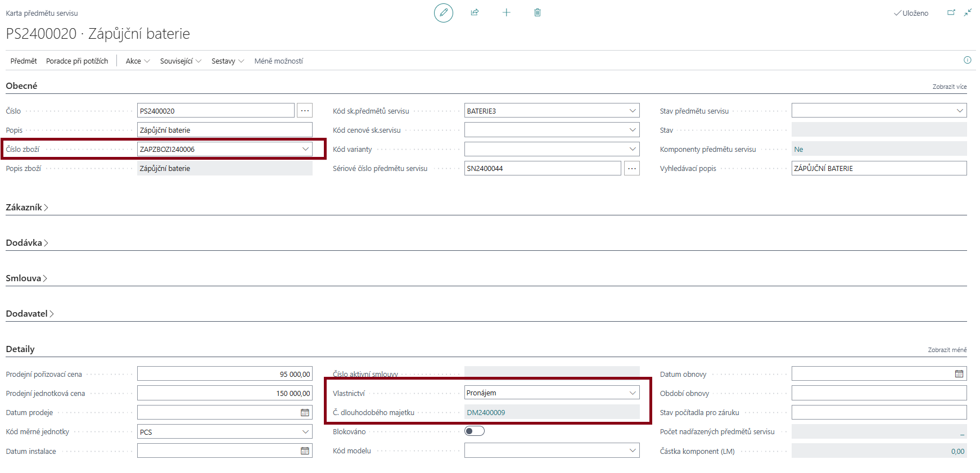This screenshot has width=980, height=473.
Task: Open the Akce menu
Action: [x=138, y=61]
